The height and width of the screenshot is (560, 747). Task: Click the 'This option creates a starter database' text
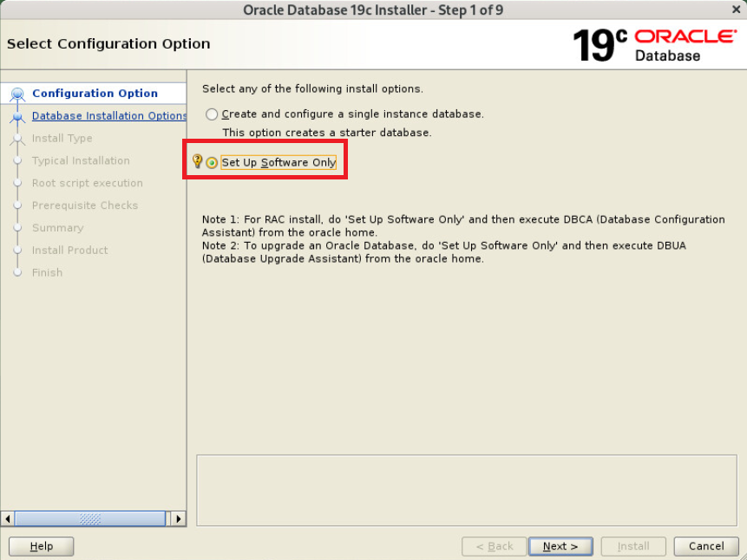click(x=327, y=133)
